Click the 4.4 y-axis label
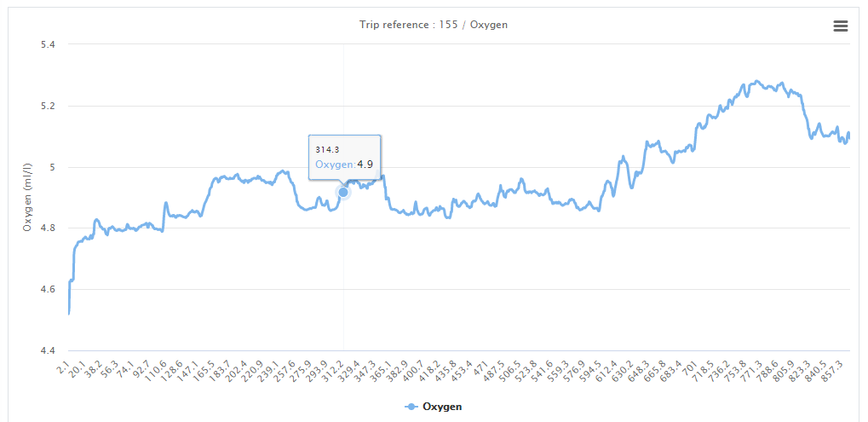This screenshot has height=422, width=868. (49, 350)
